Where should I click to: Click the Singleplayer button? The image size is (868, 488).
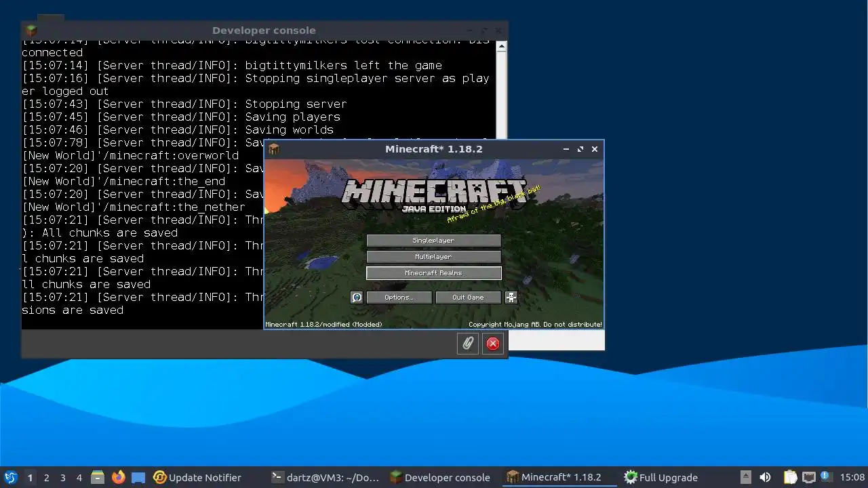434,241
